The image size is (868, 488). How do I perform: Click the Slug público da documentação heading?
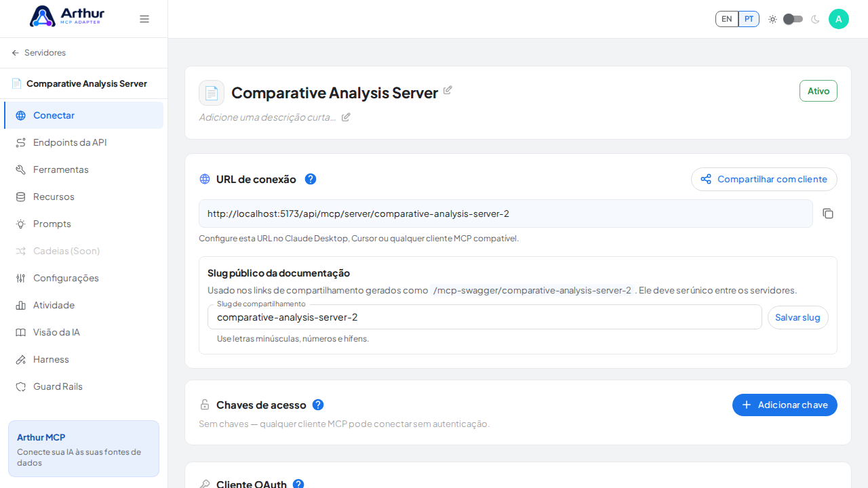(x=279, y=273)
